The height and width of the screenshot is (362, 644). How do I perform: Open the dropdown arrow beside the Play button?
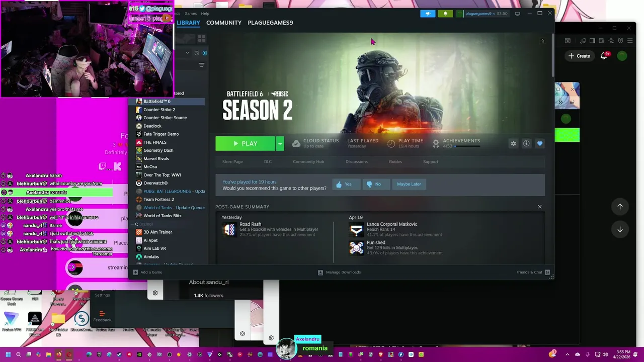tap(280, 143)
